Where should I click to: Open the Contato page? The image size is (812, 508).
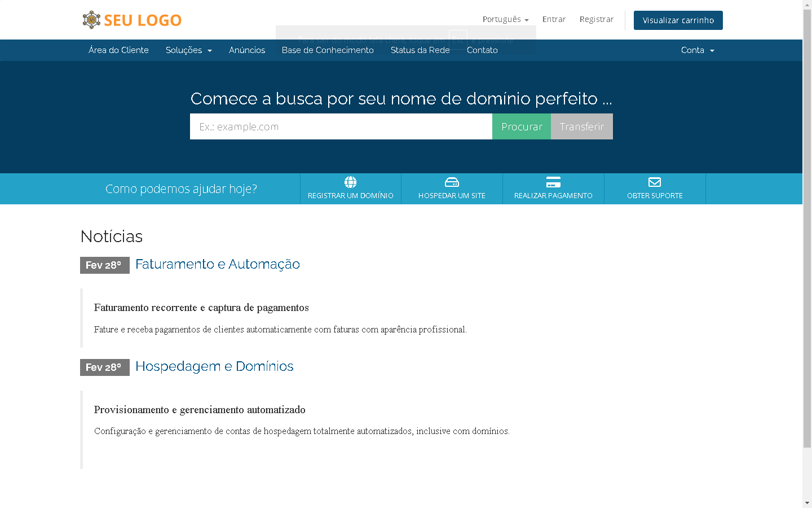point(482,50)
